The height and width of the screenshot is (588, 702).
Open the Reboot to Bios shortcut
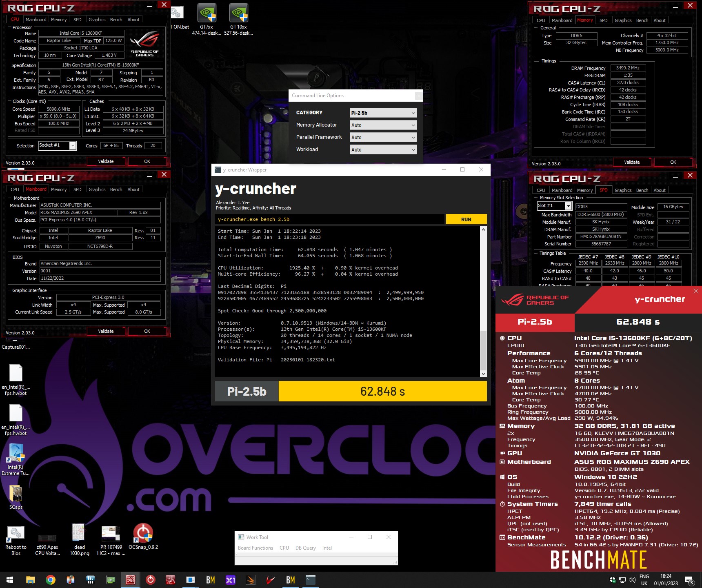pos(16,540)
